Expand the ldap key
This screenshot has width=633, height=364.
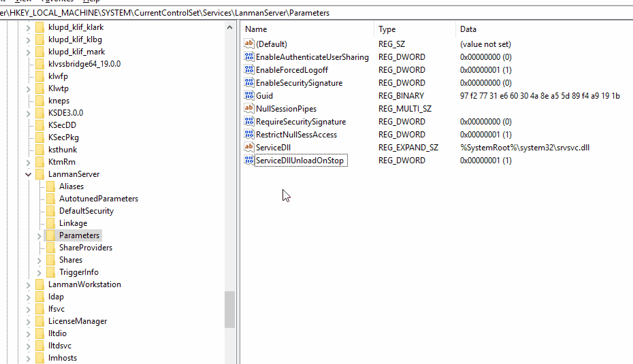coord(29,297)
